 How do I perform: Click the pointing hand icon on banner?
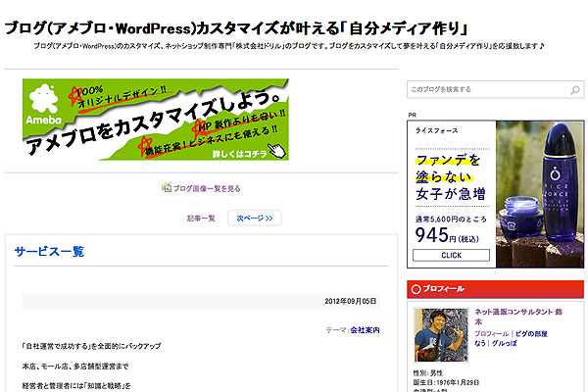277,150
